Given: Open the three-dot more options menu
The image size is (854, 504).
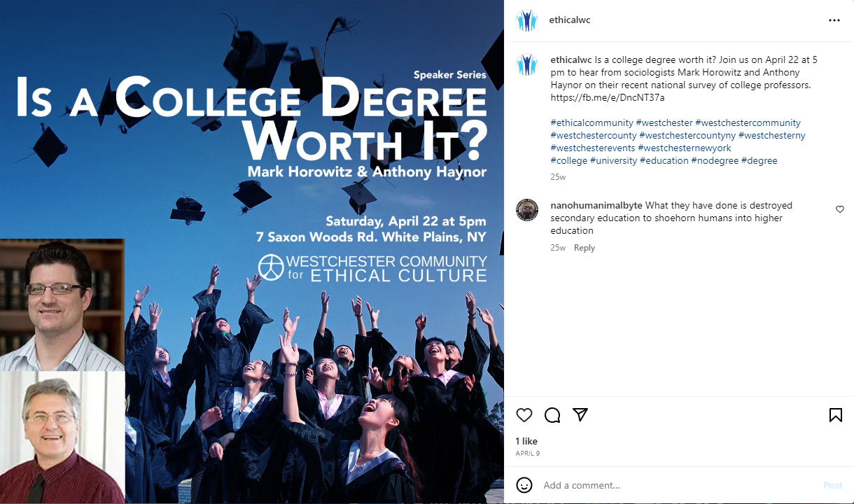Looking at the screenshot, I should [834, 20].
